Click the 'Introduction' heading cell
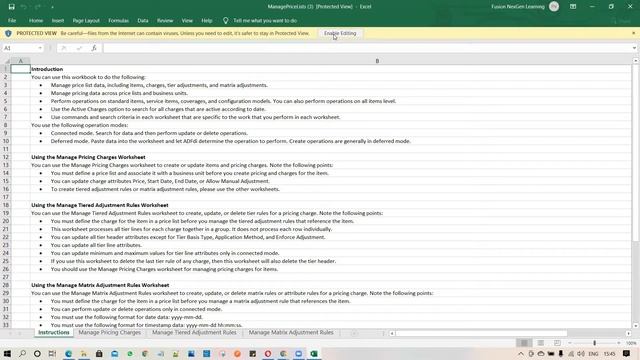This screenshot has width=640, height=360. tap(47, 69)
